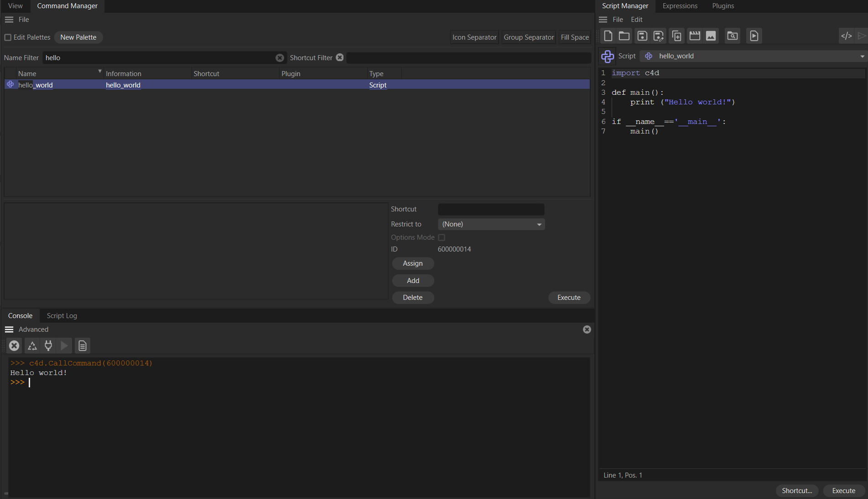Image resolution: width=868 pixels, height=499 pixels.
Task: Click the Python icon on hello_world row
Action: [10, 85]
